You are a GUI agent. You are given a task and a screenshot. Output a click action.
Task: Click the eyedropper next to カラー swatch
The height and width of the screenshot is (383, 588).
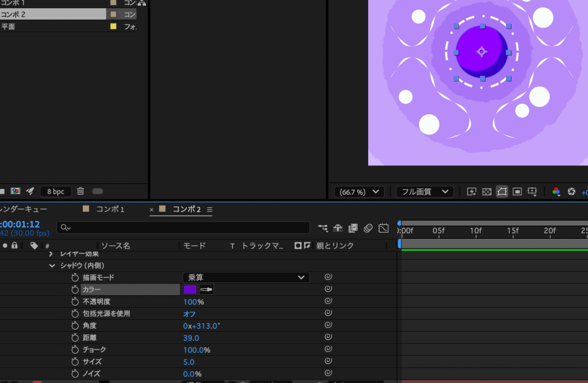206,290
